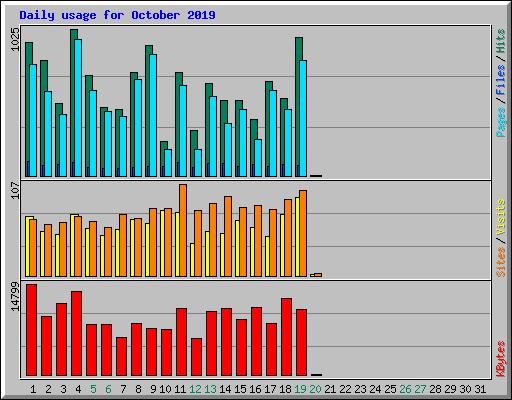The image size is (512, 400).
Task: Click the 107 visits axis label
Action: (15, 190)
